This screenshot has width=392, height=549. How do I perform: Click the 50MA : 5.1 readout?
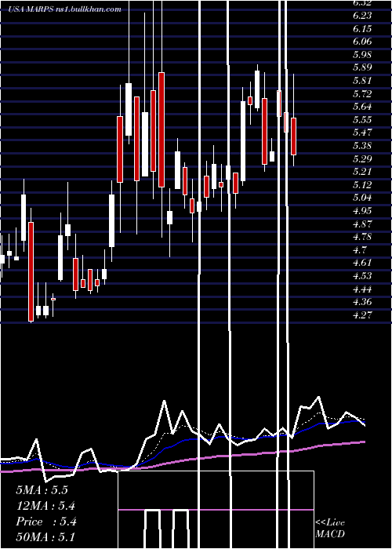[x=45, y=536]
